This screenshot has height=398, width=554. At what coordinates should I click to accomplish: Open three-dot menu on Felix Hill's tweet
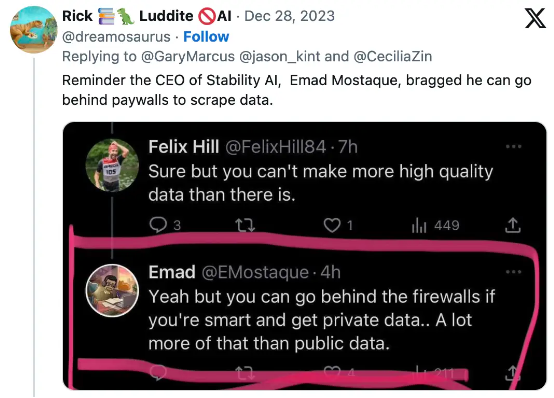click(513, 146)
